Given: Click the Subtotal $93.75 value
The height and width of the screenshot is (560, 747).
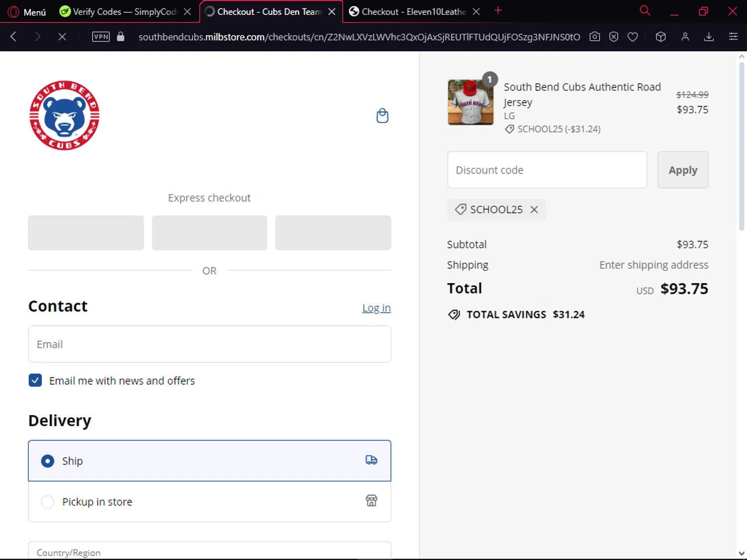Looking at the screenshot, I should tap(692, 244).
